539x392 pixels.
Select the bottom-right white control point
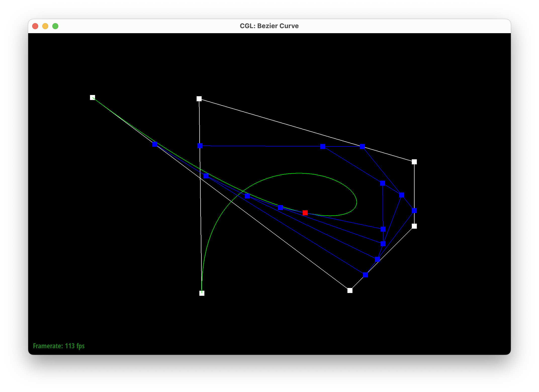(349, 290)
